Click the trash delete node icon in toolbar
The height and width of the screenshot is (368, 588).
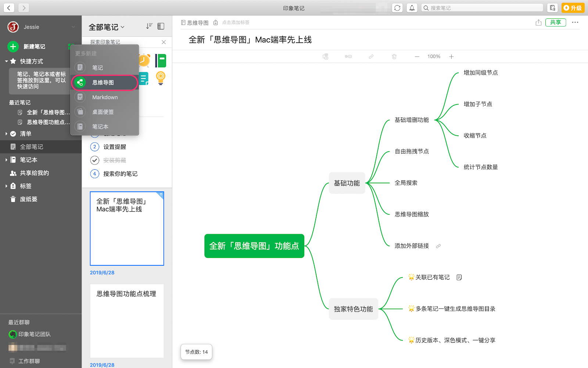click(394, 57)
